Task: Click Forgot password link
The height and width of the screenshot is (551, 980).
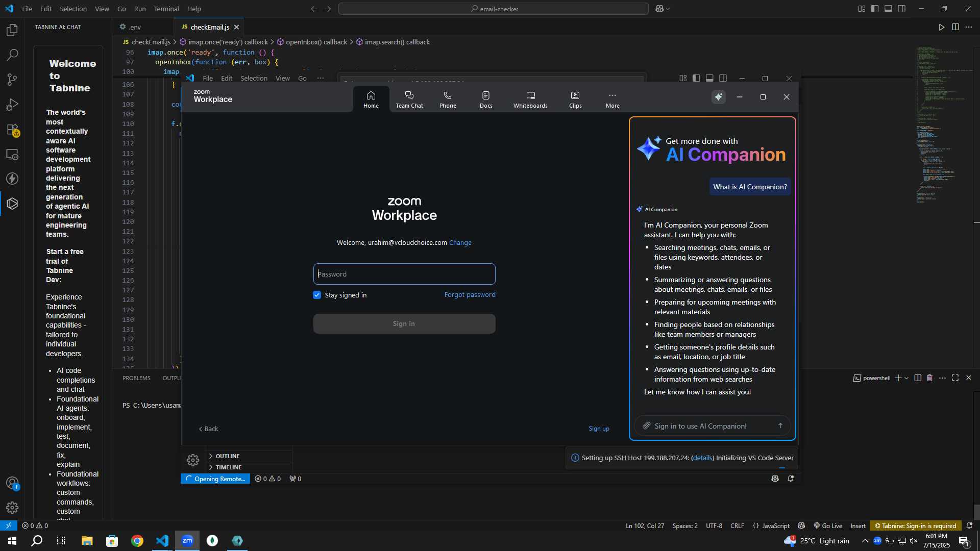Action: click(x=470, y=295)
